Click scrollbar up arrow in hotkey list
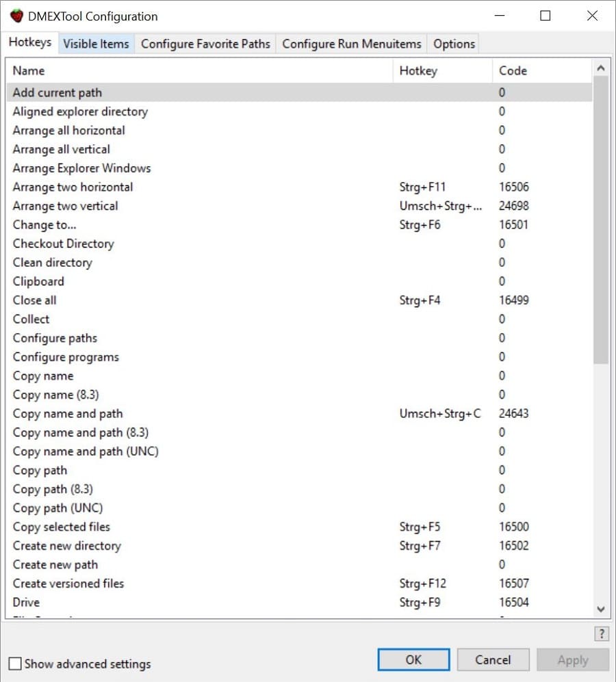Viewport: 616px width, 682px height. [601, 68]
